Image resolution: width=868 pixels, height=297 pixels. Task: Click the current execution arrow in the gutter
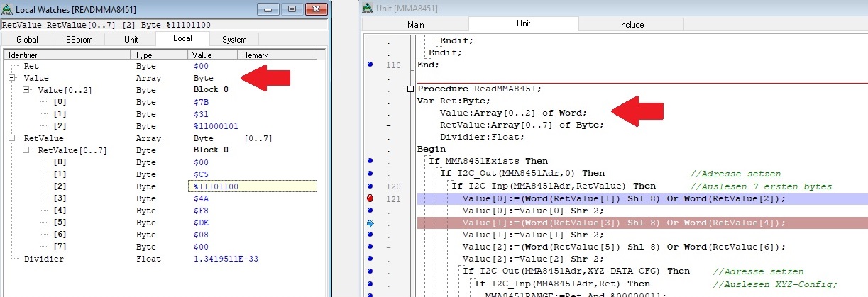click(x=370, y=223)
